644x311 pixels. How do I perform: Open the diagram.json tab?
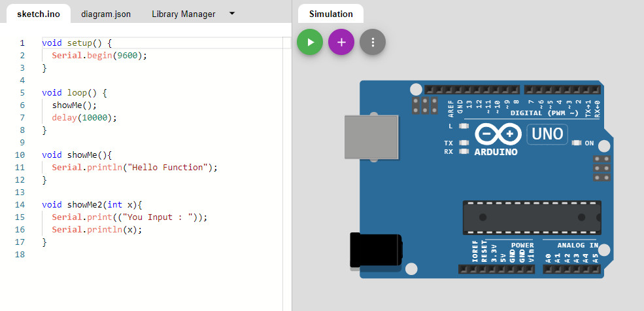pos(106,14)
